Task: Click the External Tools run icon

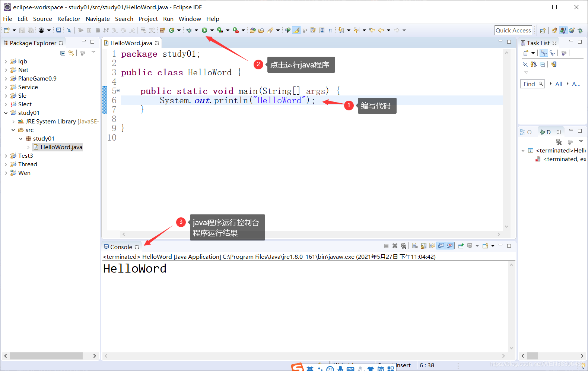Action: [x=235, y=30]
